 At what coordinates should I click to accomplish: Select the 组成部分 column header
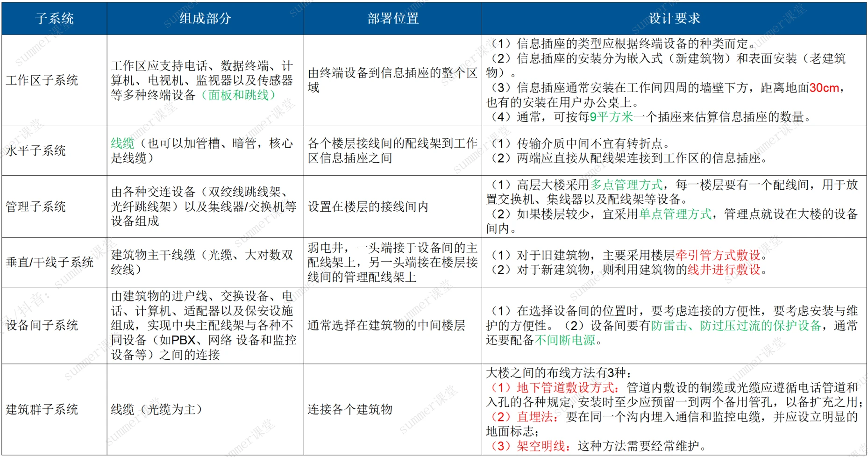click(x=205, y=19)
